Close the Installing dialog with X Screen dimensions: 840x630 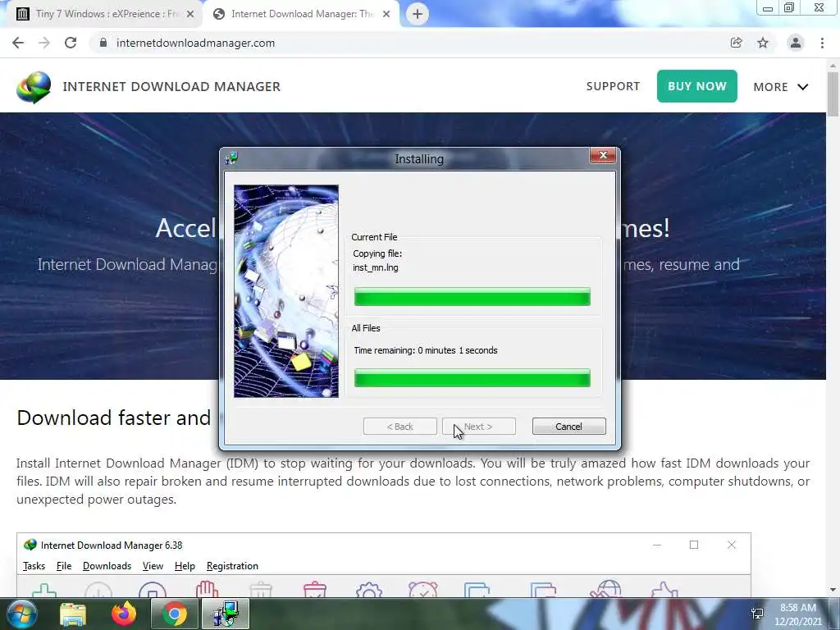pos(603,155)
